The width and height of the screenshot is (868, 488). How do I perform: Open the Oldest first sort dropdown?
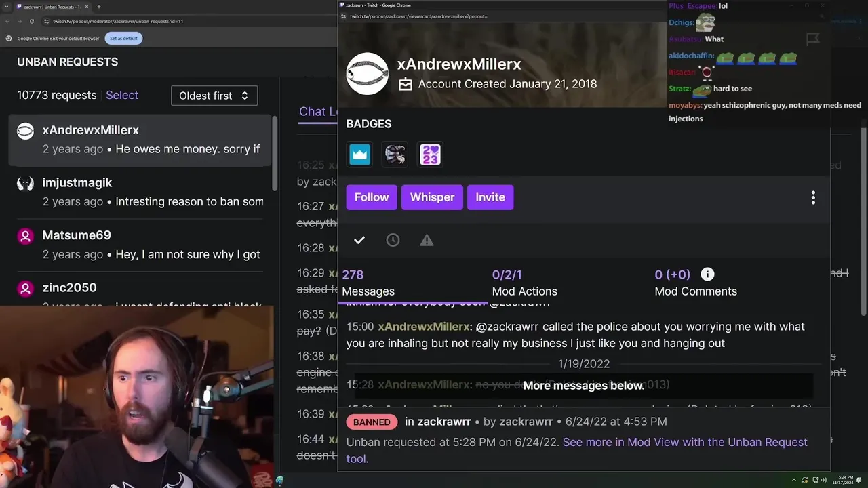click(214, 96)
